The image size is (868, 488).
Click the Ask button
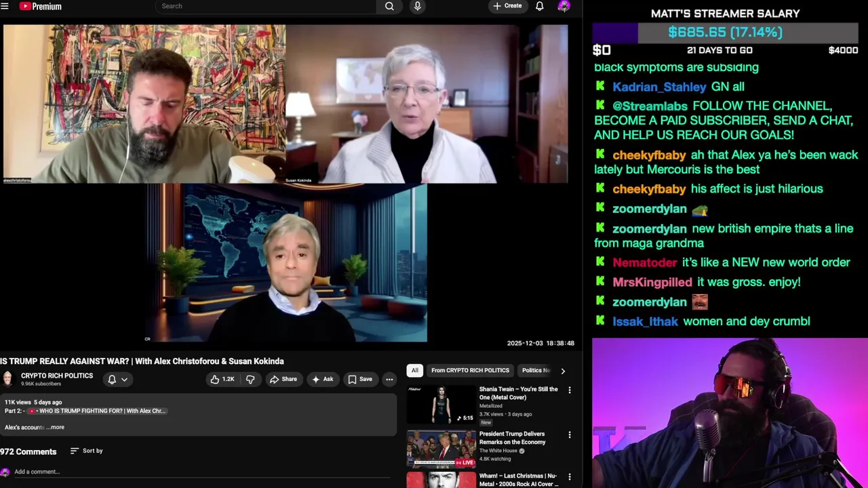coord(322,380)
